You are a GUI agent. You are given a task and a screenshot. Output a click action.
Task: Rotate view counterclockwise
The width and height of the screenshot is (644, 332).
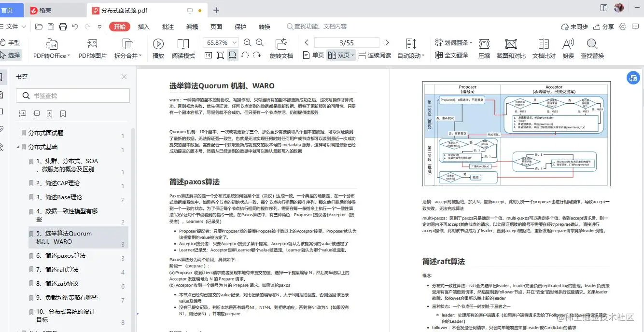(245, 55)
